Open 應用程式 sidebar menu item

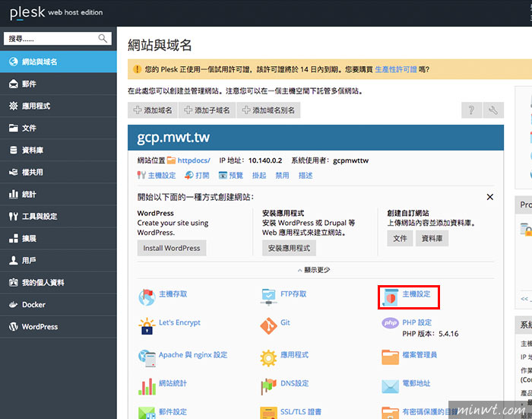(59, 106)
